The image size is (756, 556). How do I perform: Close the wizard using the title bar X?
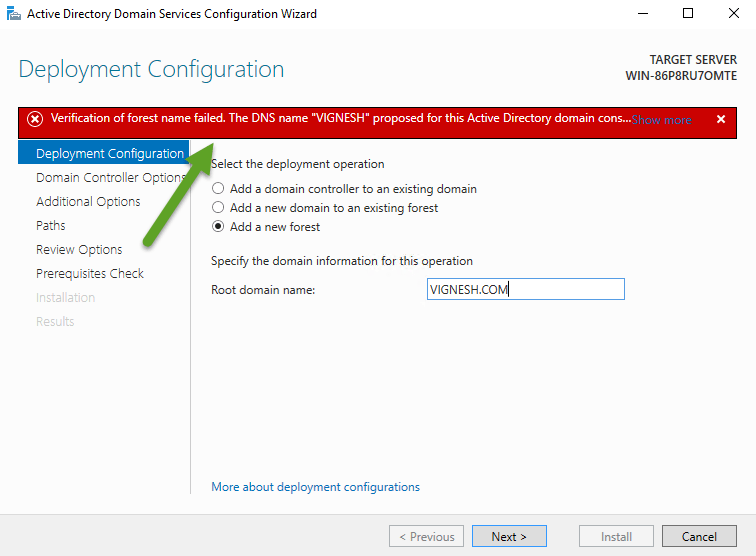733,14
